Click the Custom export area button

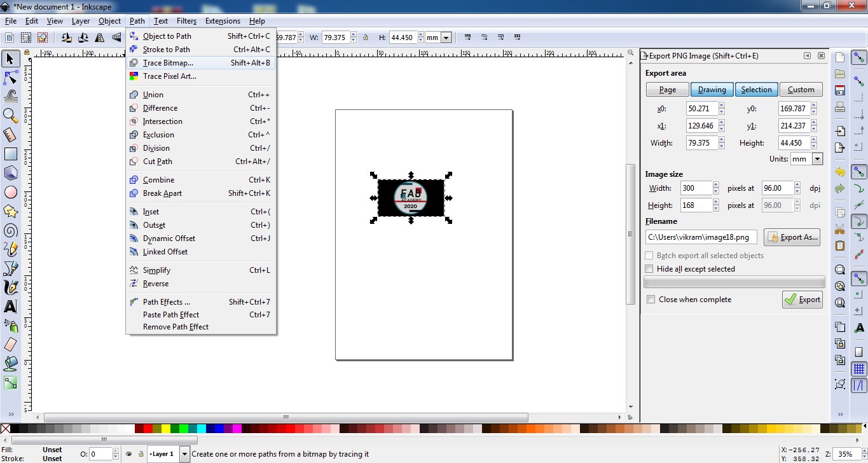click(x=801, y=90)
